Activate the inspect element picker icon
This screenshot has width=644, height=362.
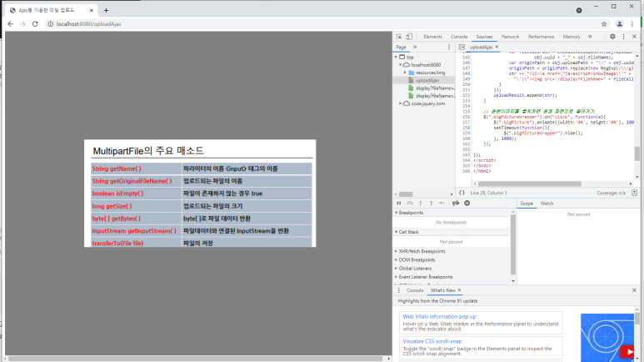pos(398,37)
